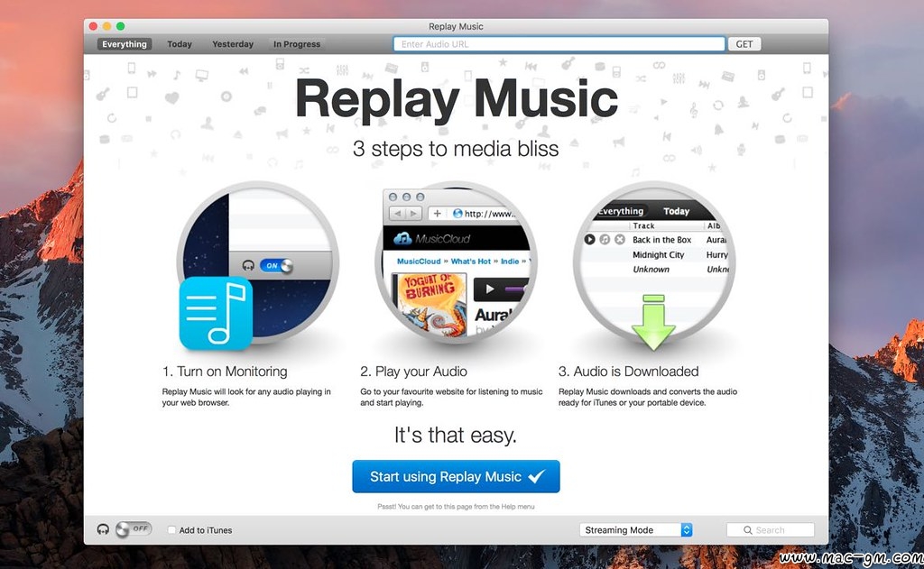Click the "Pssst! You can get to this page" hint
Image resolution: width=924 pixels, height=569 pixels.
pyautogui.click(x=456, y=507)
